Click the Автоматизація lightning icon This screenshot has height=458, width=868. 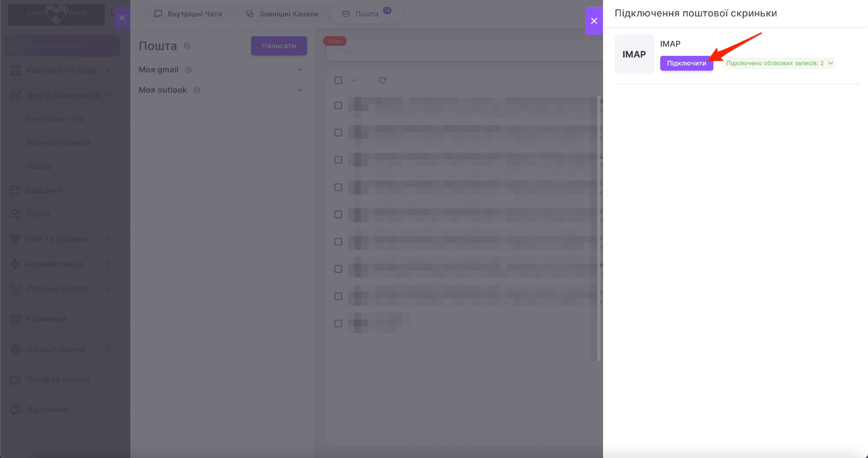[15, 264]
